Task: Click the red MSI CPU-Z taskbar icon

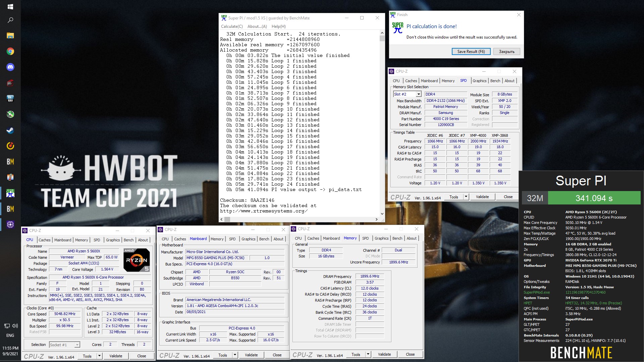Action: pyautogui.click(x=10, y=83)
